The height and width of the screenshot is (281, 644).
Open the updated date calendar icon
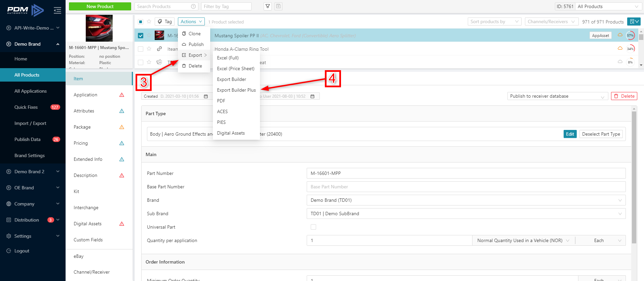coord(312,96)
